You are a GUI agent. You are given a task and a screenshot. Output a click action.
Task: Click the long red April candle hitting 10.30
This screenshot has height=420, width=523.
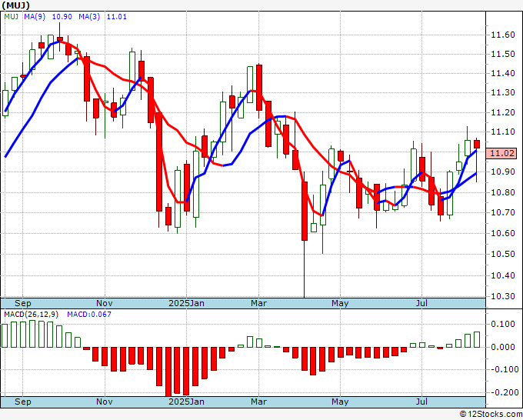point(305,211)
